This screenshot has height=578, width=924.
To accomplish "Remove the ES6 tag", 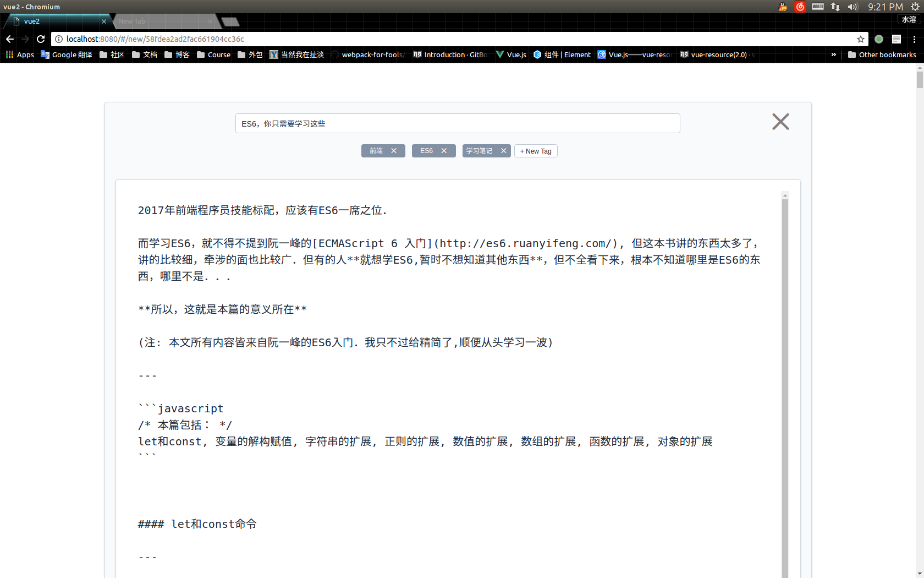I will pyautogui.click(x=444, y=151).
